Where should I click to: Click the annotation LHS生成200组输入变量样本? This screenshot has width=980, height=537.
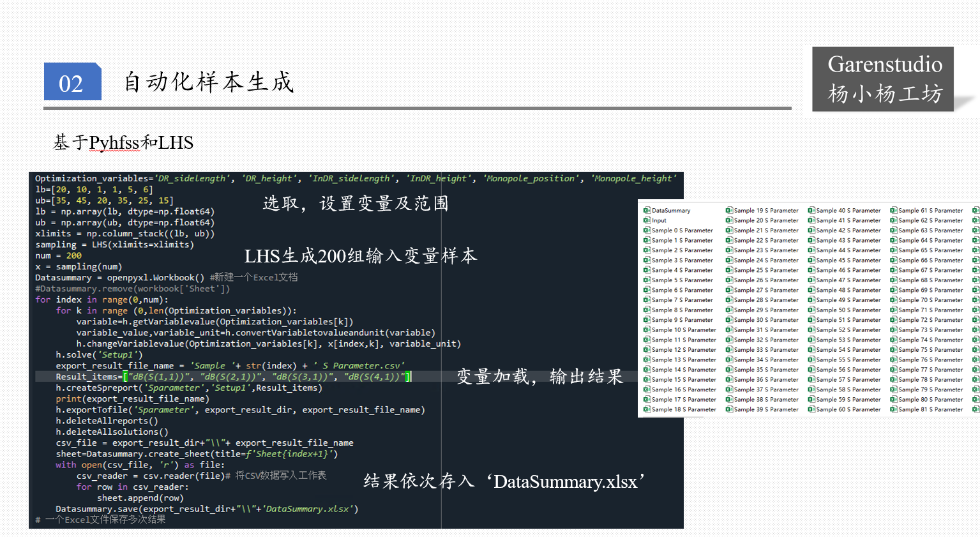(x=361, y=257)
